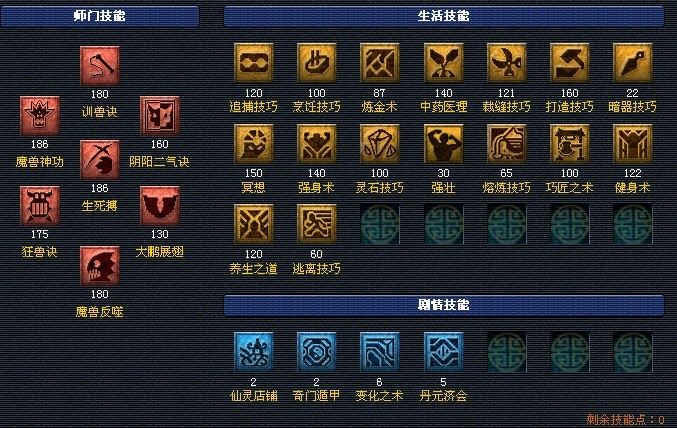677x428 pixels.
Task: Choose the 熔炼技巧 smelting icon
Action: [x=506, y=144]
